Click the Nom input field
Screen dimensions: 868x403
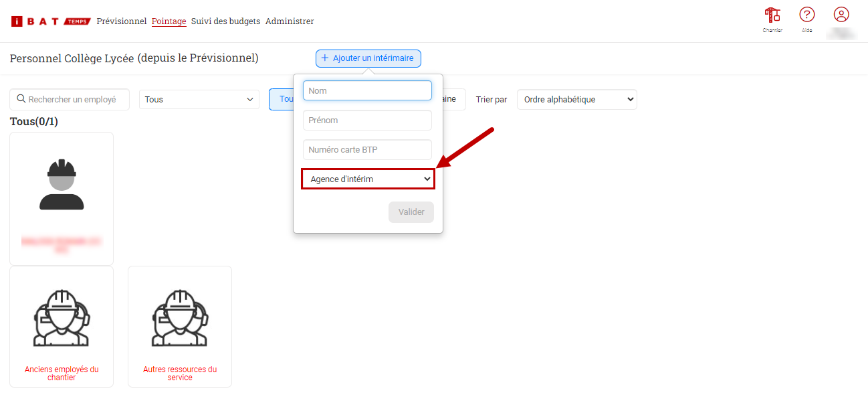pos(367,90)
